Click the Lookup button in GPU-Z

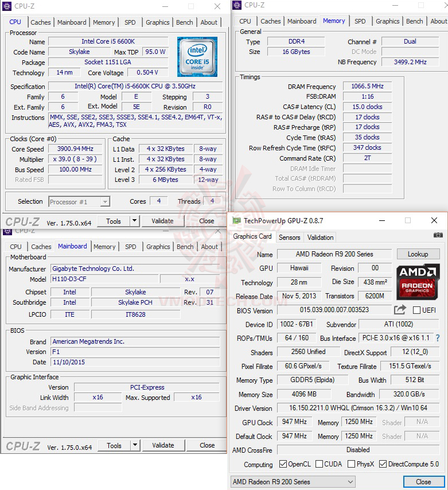tap(418, 254)
